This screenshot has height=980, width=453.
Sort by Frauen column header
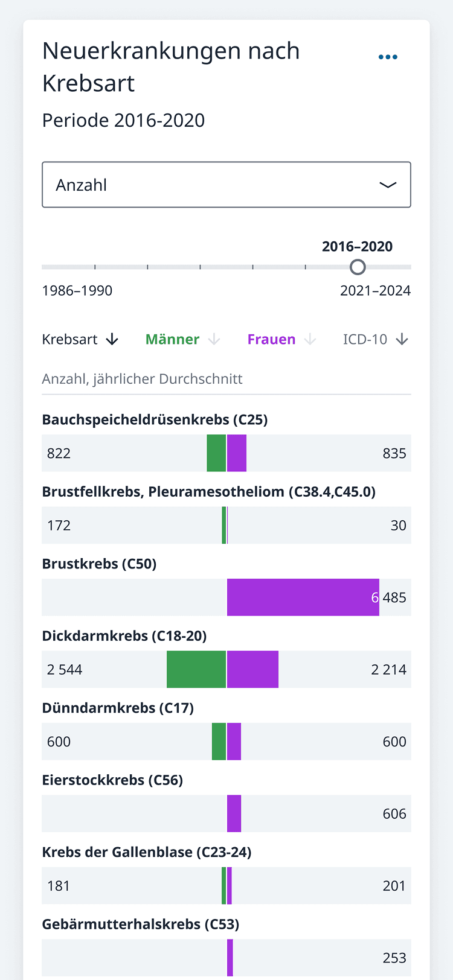point(271,340)
